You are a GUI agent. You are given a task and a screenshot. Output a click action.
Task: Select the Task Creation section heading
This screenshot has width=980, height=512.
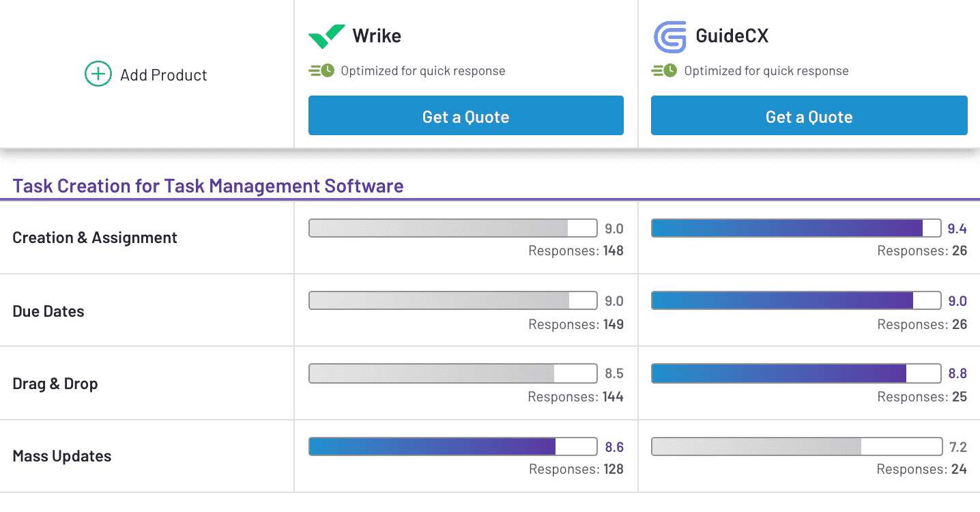click(208, 186)
